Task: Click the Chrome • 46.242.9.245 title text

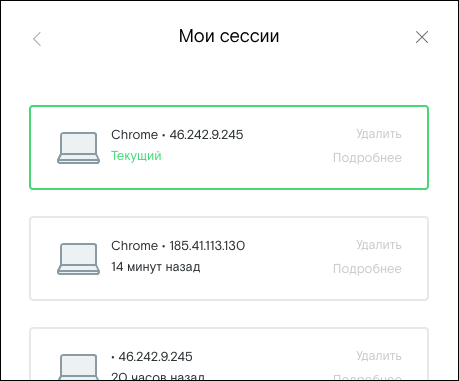Action: [177, 135]
